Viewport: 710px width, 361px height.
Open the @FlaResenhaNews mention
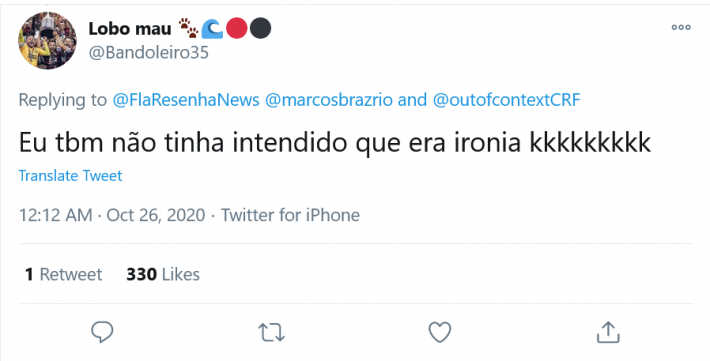pos(186,100)
